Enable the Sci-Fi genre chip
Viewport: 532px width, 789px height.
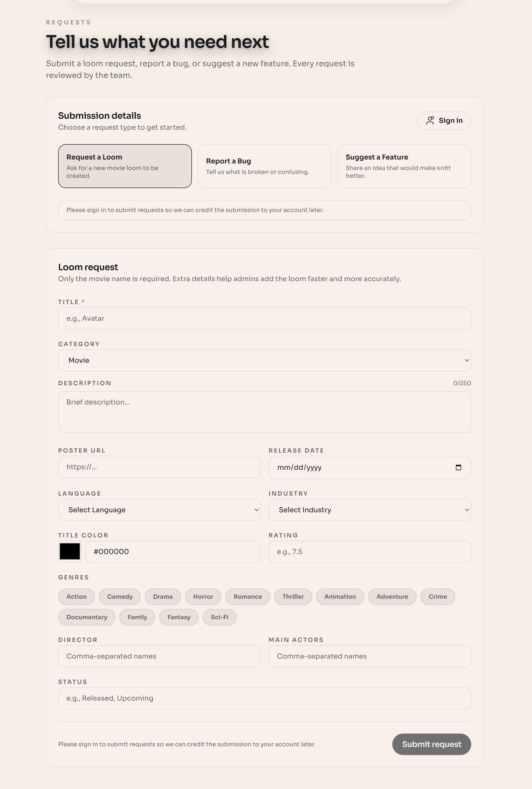[x=219, y=617]
